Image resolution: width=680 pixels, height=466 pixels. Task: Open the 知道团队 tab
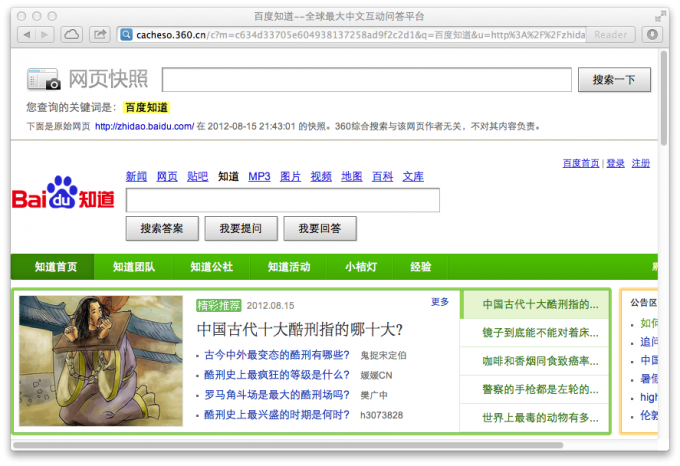click(x=134, y=267)
